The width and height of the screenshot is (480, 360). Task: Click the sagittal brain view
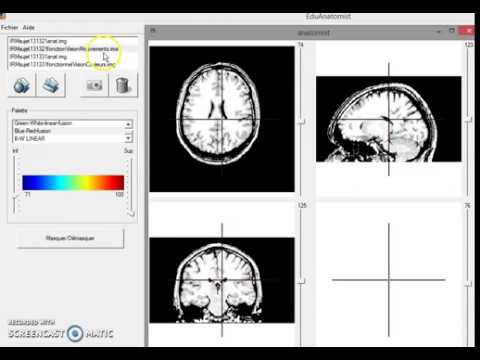click(x=389, y=119)
